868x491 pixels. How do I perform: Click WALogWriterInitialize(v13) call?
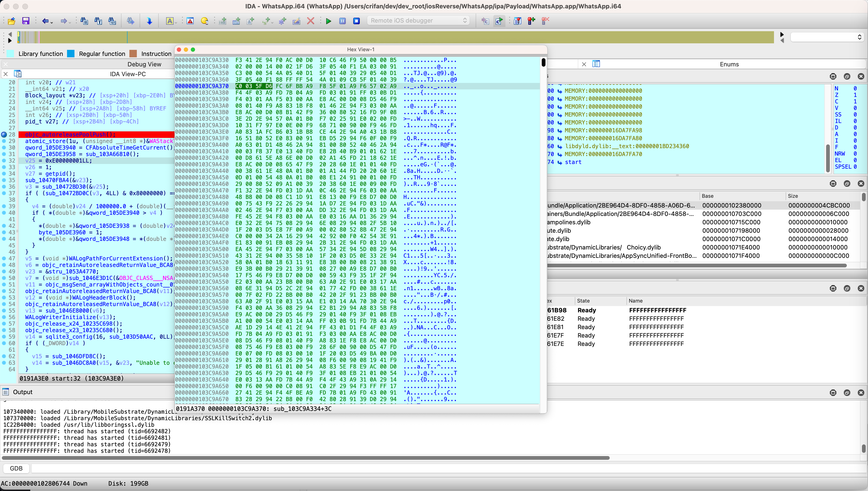point(71,317)
